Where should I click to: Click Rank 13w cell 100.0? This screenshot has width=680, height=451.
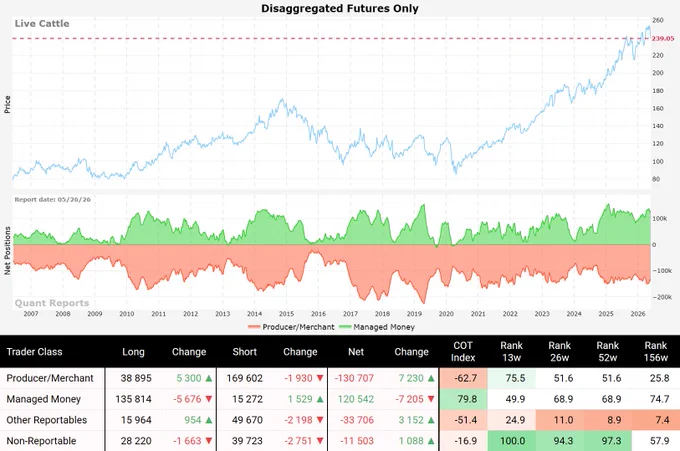[512, 441]
